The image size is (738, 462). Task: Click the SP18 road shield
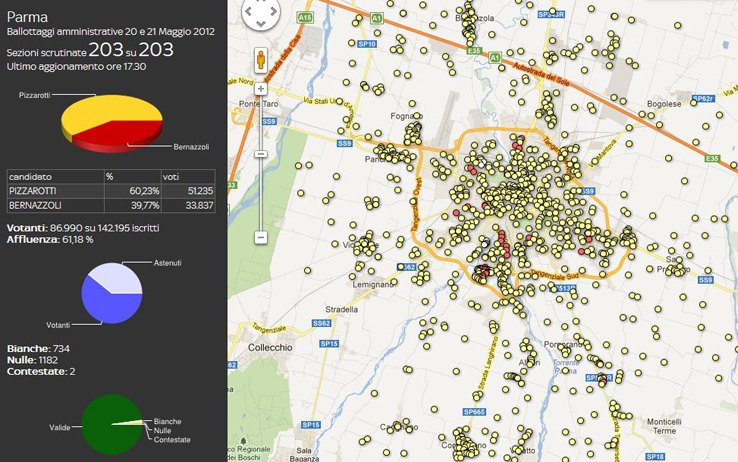pyautogui.click(x=655, y=456)
